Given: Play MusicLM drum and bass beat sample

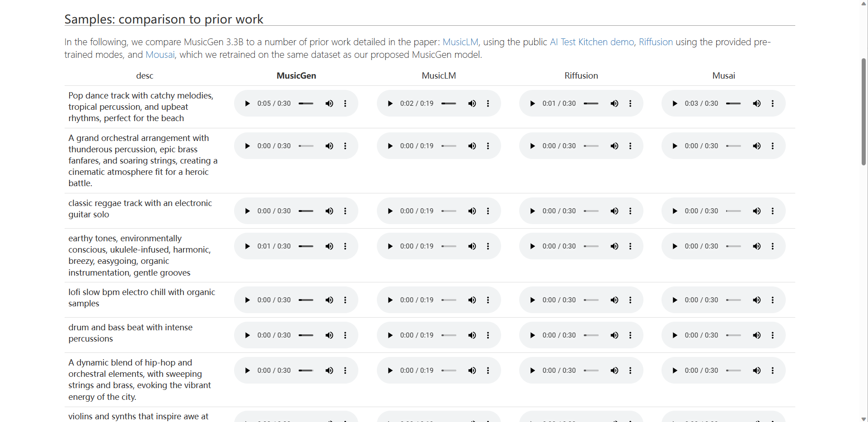Looking at the screenshot, I should click(390, 335).
